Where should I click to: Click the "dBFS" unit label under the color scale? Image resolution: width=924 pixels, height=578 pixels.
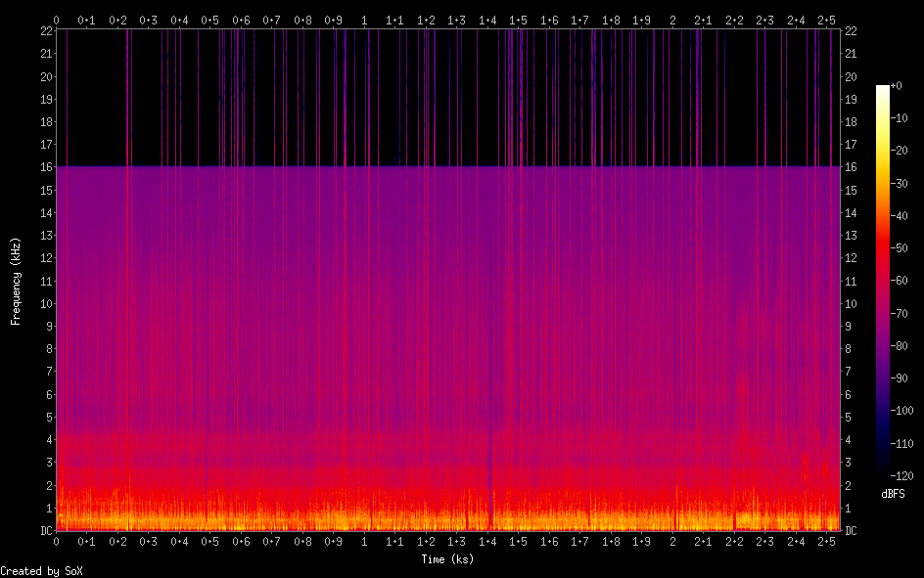point(893,494)
